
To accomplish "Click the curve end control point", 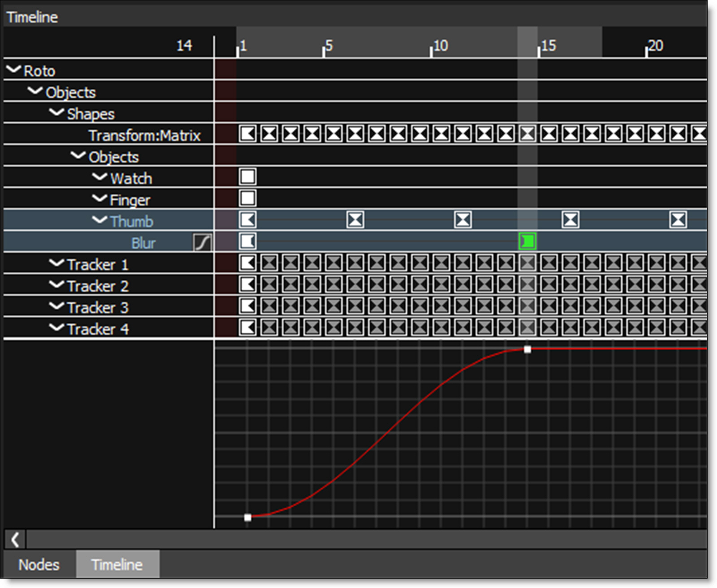I will [527, 349].
